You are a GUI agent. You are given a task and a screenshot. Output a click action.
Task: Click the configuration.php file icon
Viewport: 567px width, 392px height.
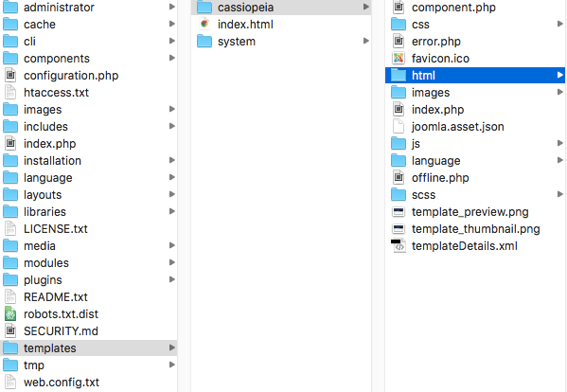pos(10,75)
